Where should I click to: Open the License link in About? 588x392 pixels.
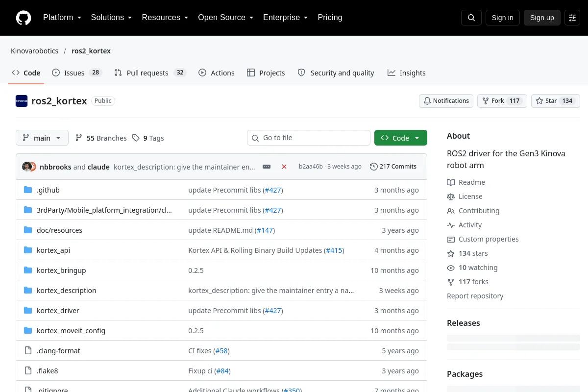[465, 196]
